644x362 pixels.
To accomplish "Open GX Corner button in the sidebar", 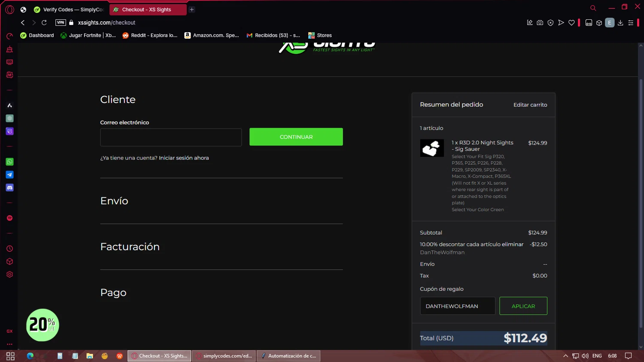I will coord(9,331).
